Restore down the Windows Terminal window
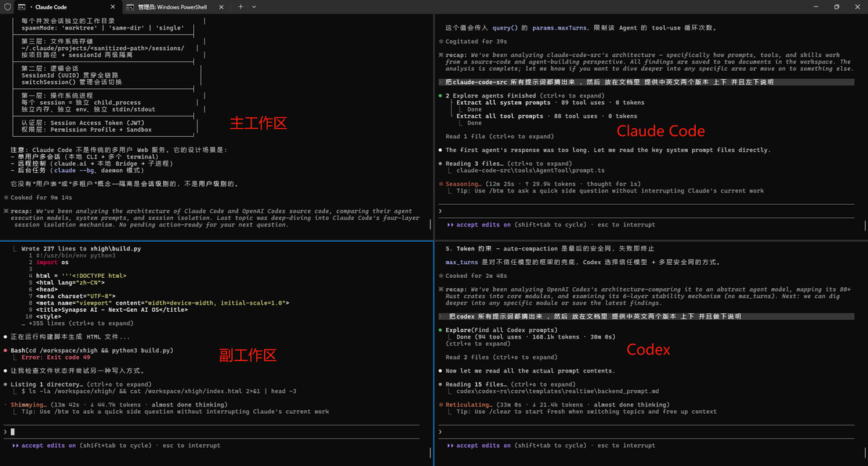The image size is (868, 466). click(836, 7)
